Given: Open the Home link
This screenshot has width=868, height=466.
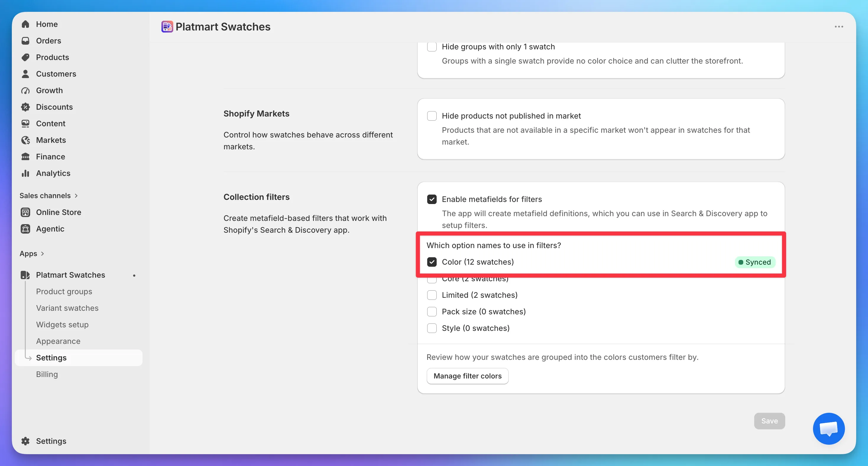Looking at the screenshot, I should point(47,24).
